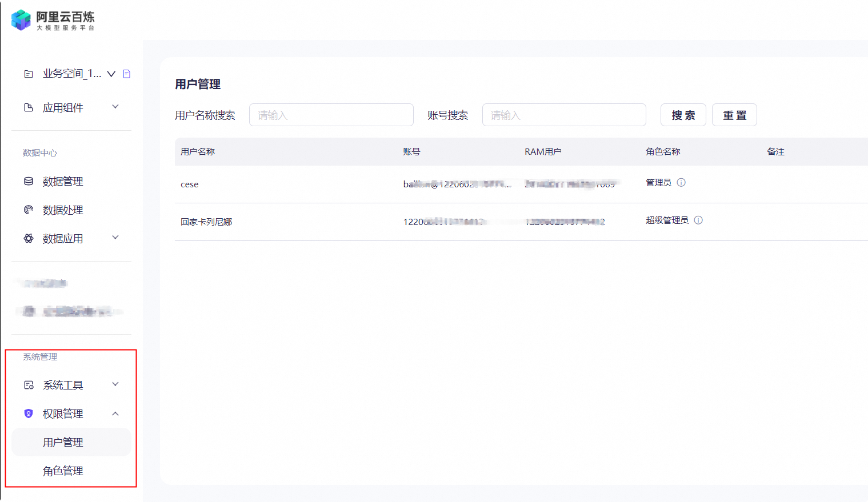Click the 权限管理 shield icon

tap(29, 413)
